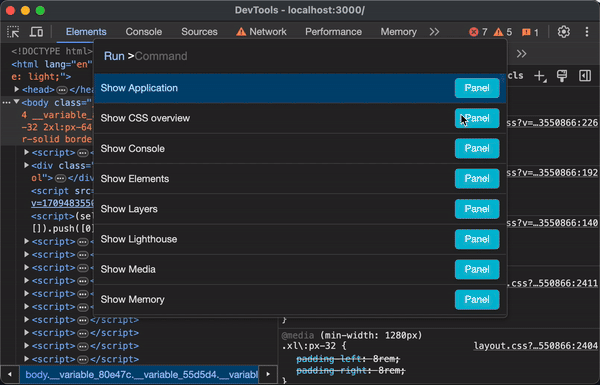
Task: Open the underlined v=1709483550 script URL
Action: tap(62, 203)
